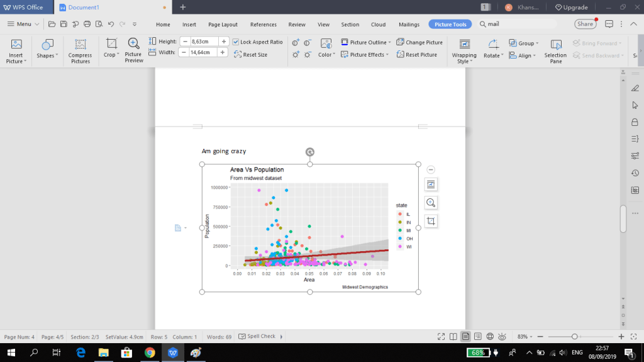This screenshot has width=644, height=362.
Task: Click the Insert Picture icon
Action: pyautogui.click(x=16, y=45)
